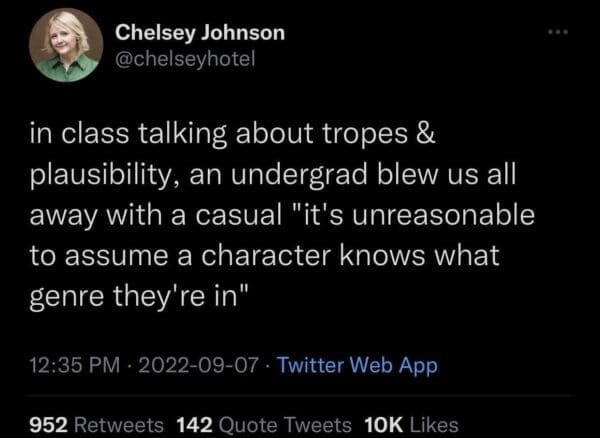The width and height of the screenshot is (600, 438).
Task: Open the Twitter Web App source link
Action: click(357, 366)
